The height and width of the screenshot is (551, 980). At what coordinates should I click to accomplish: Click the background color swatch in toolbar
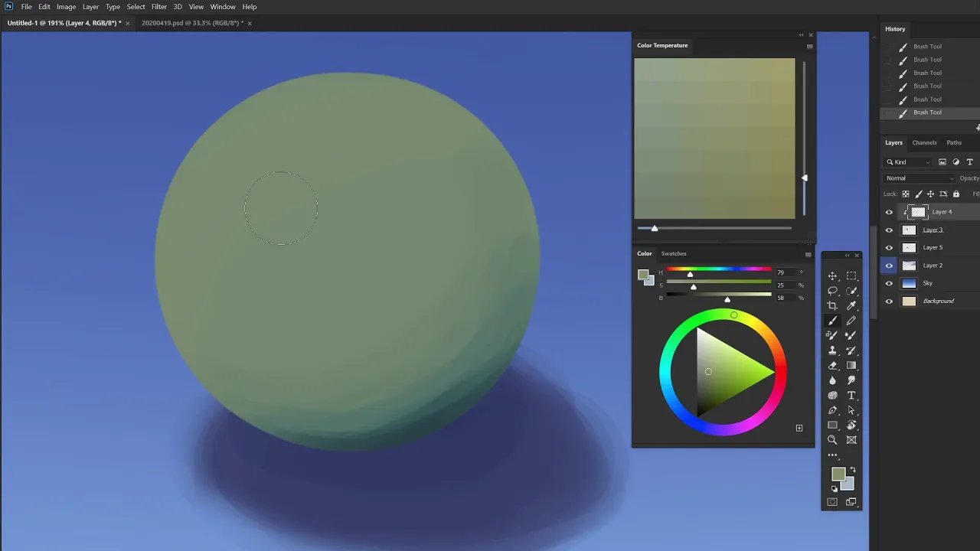[849, 485]
